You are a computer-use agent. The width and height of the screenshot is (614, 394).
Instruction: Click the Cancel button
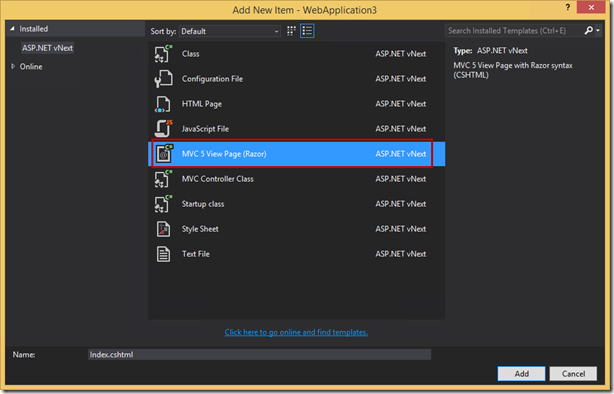tap(573, 374)
